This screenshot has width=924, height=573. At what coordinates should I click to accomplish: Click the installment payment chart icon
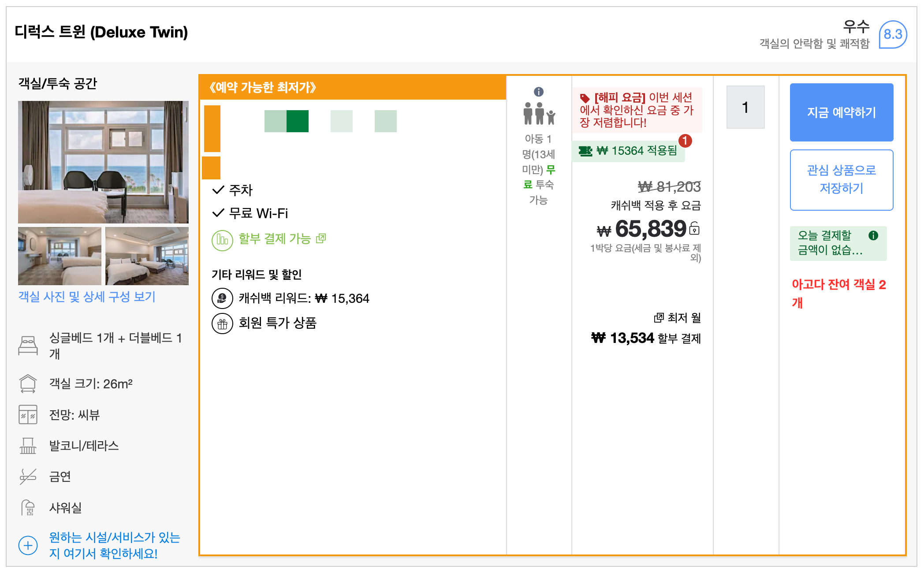222,240
